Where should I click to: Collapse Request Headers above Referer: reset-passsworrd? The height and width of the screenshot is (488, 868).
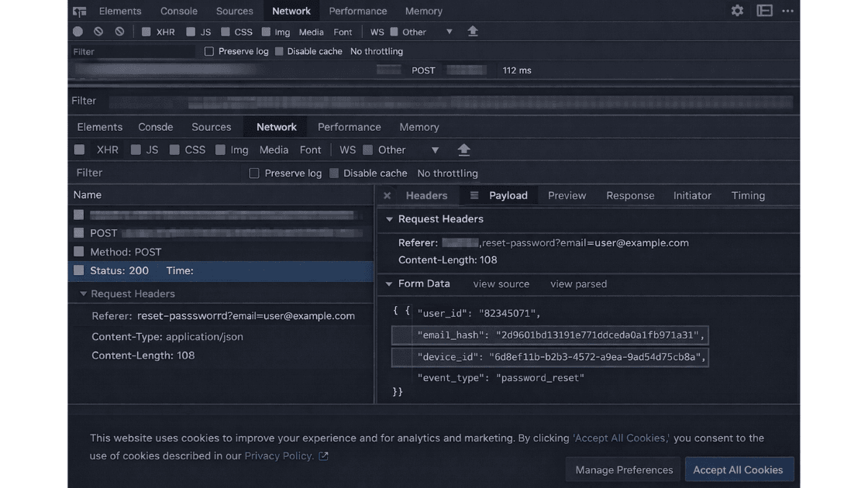[x=83, y=294]
